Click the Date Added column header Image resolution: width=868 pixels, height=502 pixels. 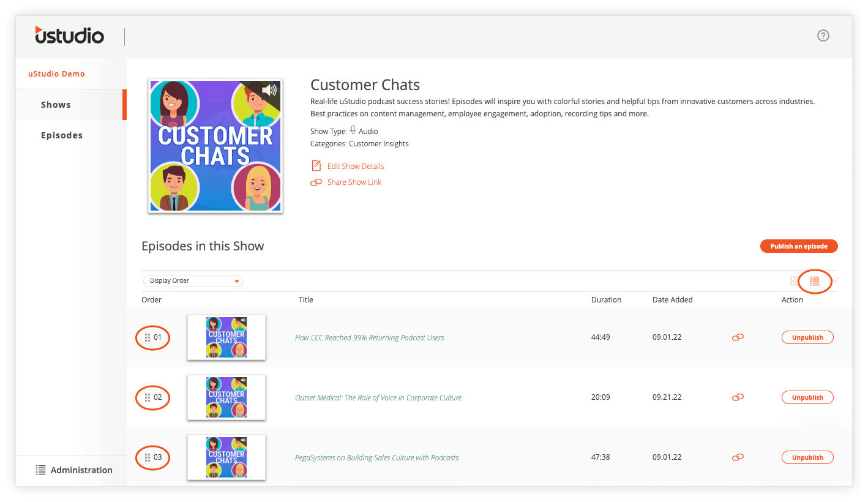click(x=673, y=300)
